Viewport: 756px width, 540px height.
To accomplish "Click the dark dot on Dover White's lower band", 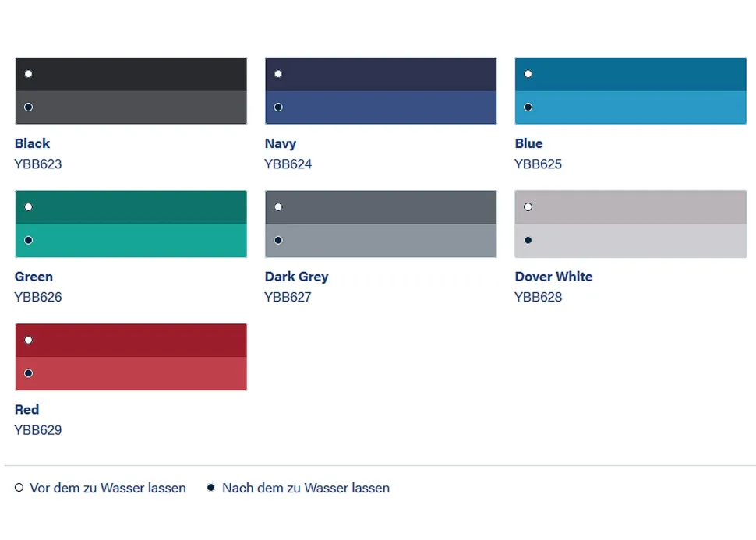I will (528, 240).
